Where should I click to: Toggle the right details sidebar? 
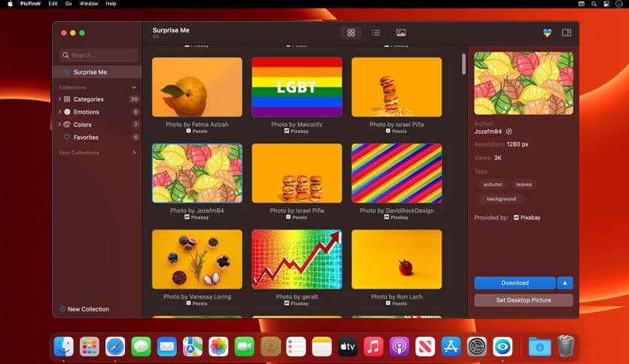click(567, 33)
